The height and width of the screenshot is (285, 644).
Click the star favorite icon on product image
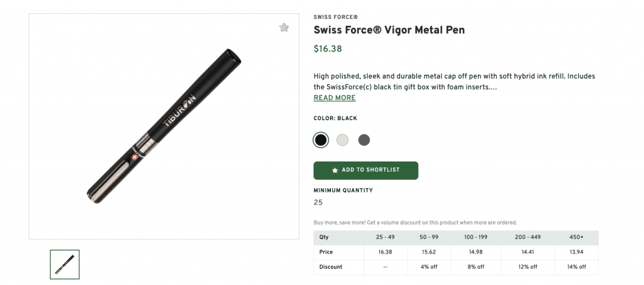(x=284, y=28)
